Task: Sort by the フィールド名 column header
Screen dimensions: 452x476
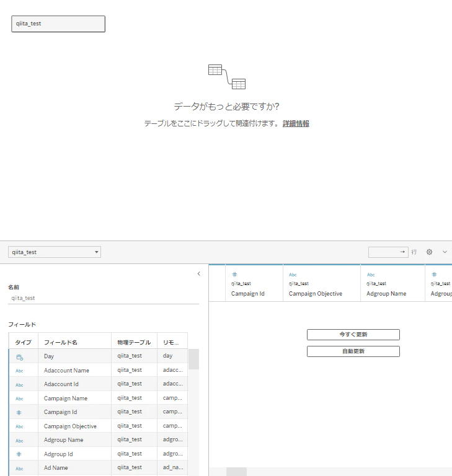Action: tap(60, 342)
